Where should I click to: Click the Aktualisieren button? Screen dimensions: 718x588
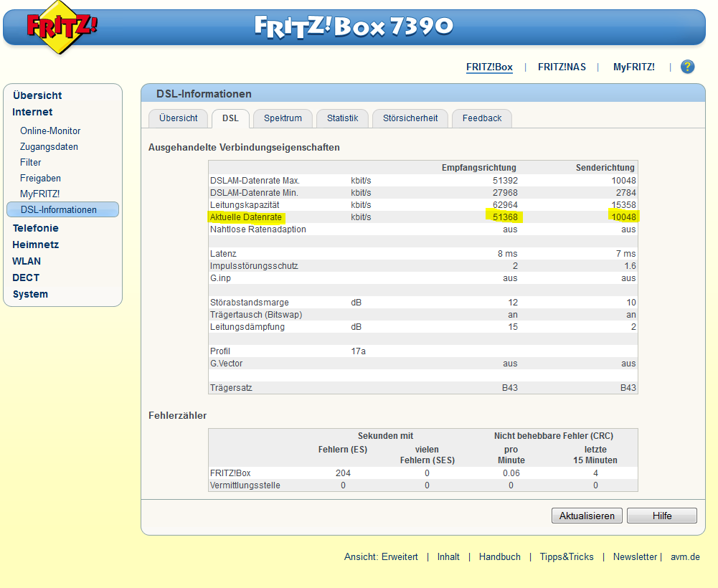coord(587,516)
